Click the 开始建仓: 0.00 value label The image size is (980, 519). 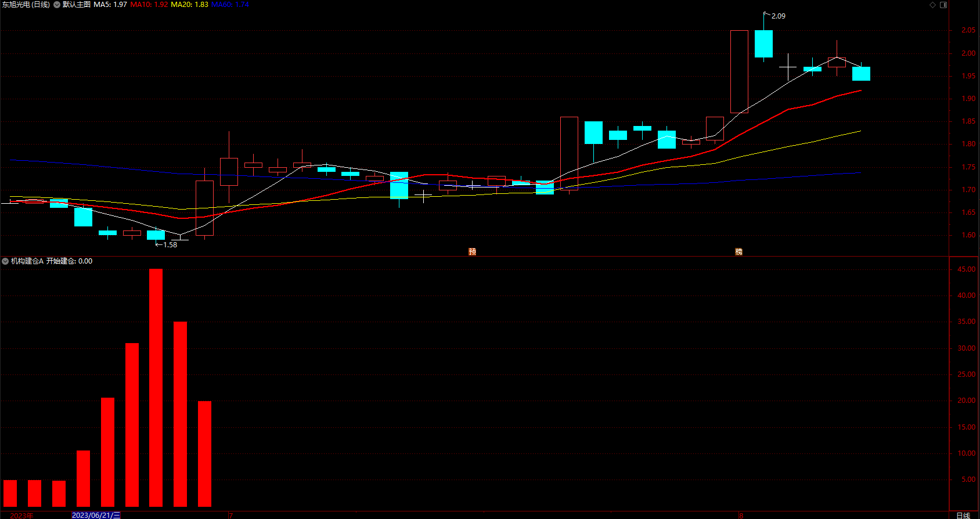click(69, 261)
